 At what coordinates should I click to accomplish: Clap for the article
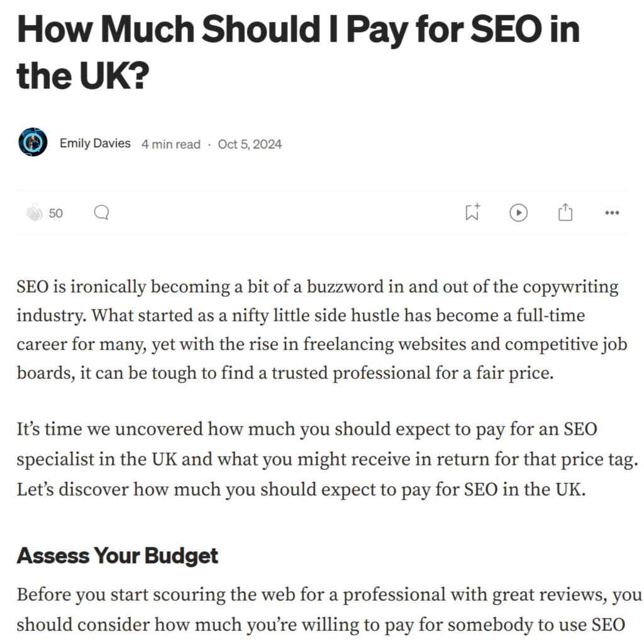[33, 213]
